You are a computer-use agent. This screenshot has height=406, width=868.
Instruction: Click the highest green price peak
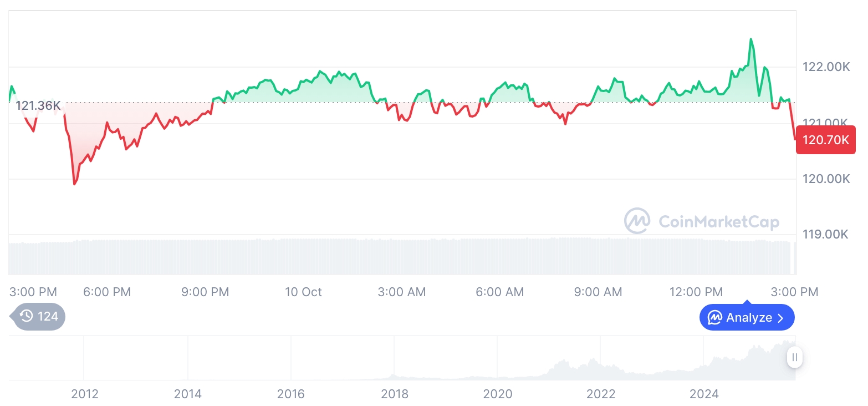pos(751,39)
